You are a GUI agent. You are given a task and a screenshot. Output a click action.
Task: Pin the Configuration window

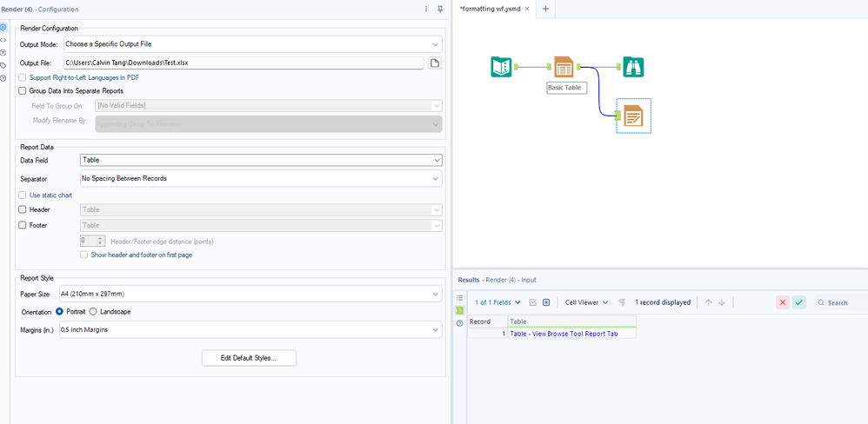(x=441, y=9)
